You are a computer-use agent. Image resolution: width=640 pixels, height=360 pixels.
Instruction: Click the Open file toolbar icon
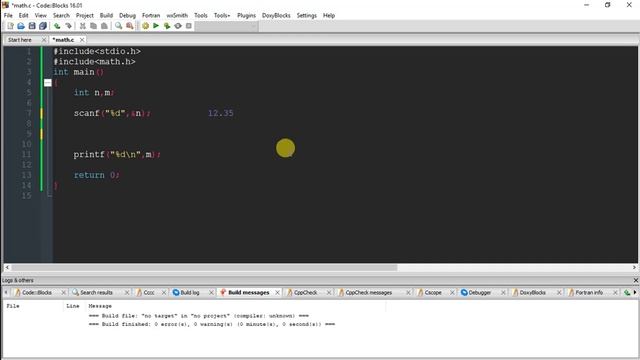[21, 26]
